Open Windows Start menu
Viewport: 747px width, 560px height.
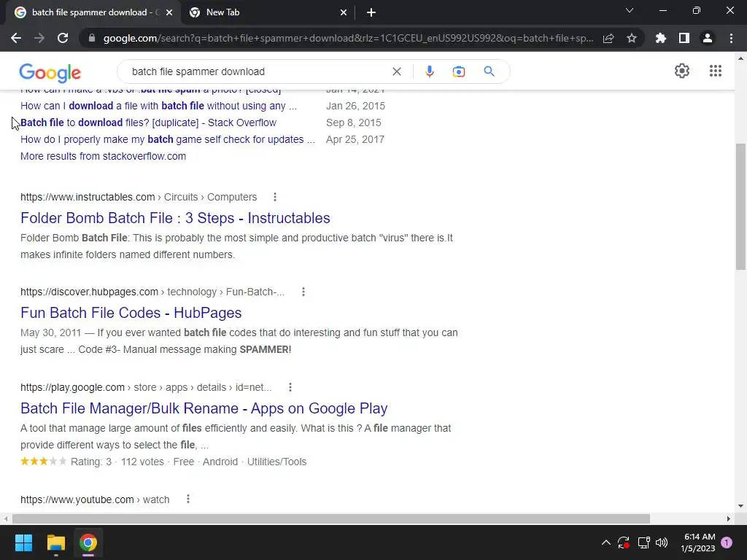click(23, 542)
